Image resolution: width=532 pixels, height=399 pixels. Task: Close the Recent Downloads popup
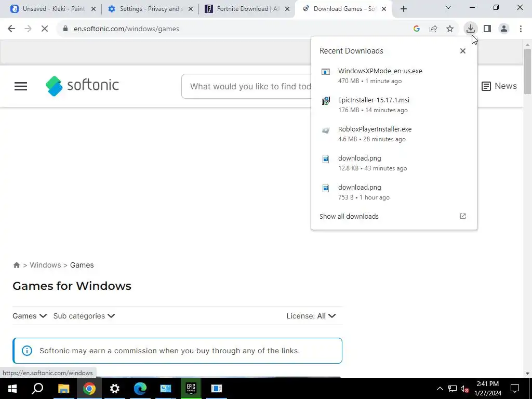tap(463, 51)
